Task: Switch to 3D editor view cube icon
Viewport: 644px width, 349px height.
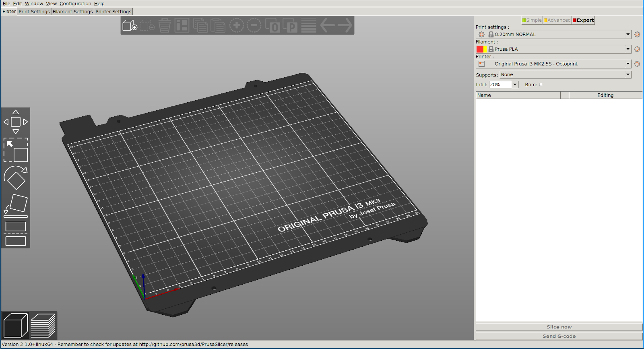Action: point(16,325)
